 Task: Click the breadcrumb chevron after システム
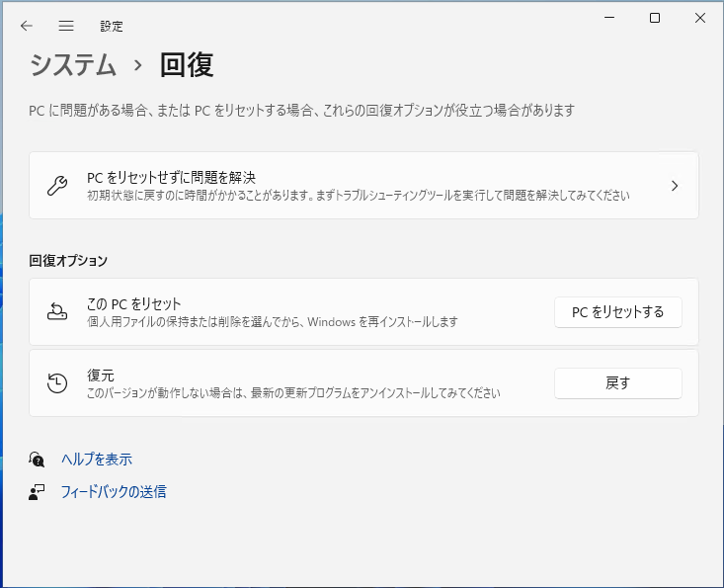[137, 65]
